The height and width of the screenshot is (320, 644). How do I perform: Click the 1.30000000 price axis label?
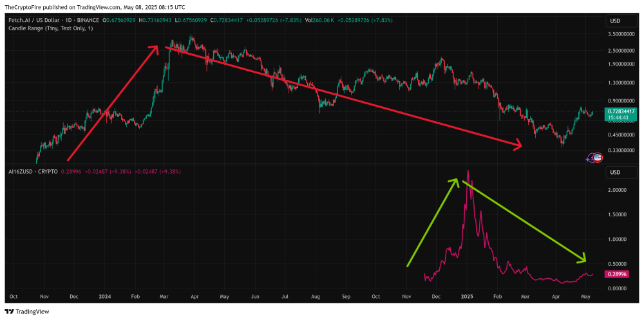tap(621, 82)
